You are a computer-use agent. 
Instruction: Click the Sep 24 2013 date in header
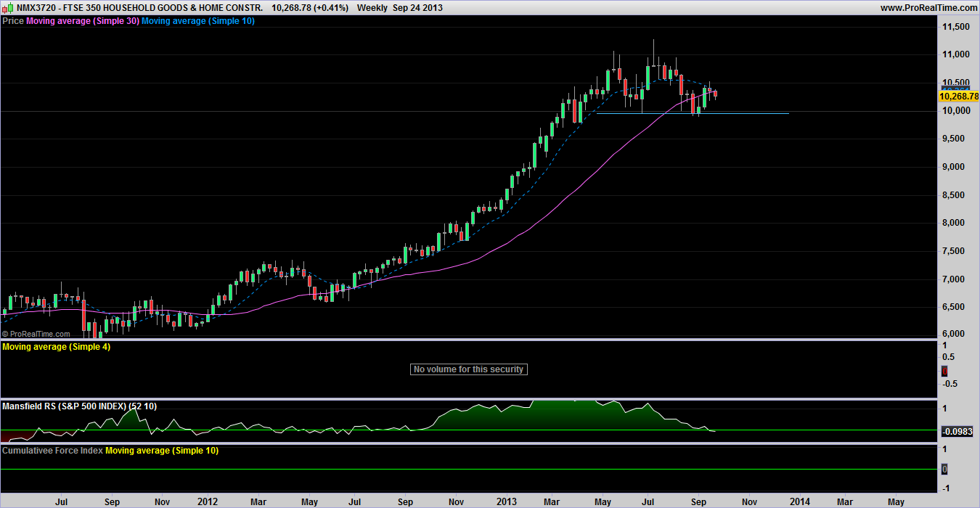tap(417, 8)
